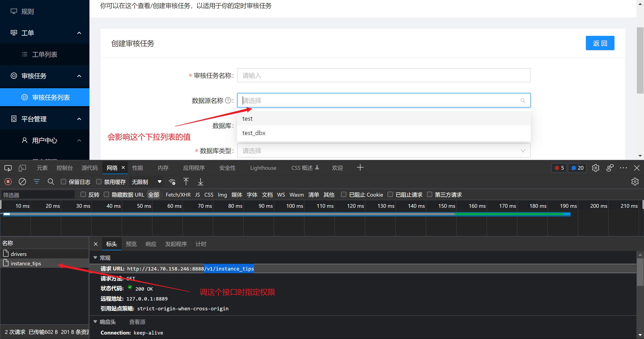Collapse 常规 section in headers

(95, 258)
